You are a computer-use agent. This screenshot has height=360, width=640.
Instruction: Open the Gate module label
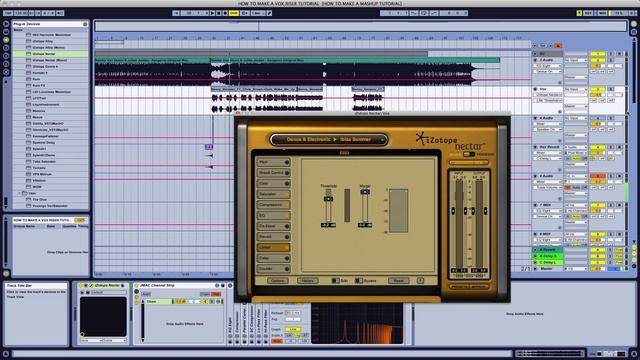pyautogui.click(x=264, y=184)
